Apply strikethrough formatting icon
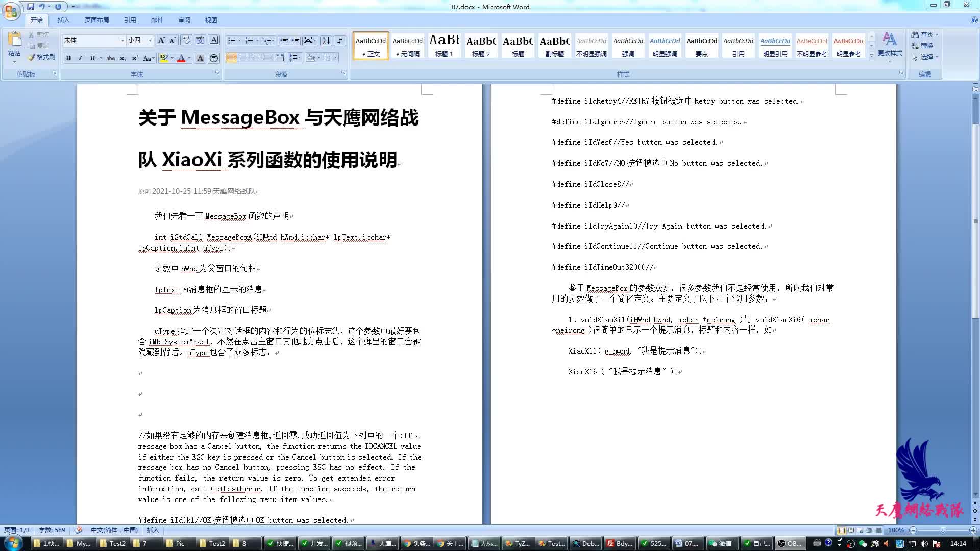 (x=111, y=58)
